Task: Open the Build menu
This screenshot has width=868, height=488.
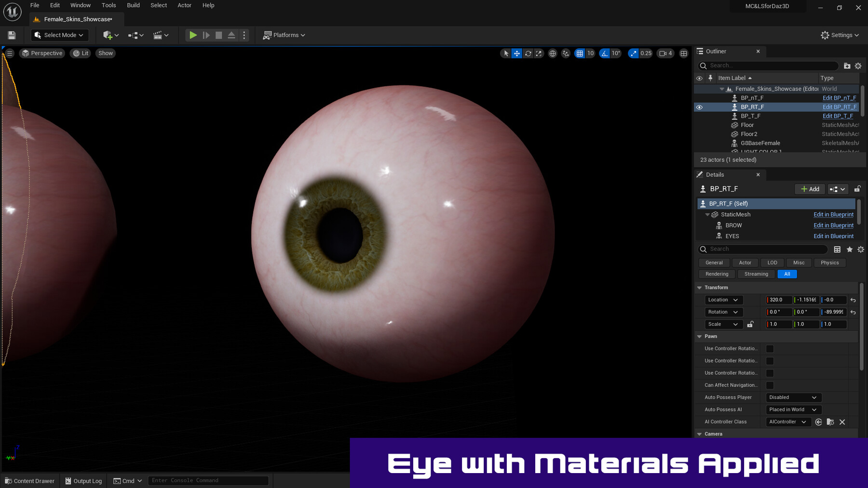Action: [133, 5]
